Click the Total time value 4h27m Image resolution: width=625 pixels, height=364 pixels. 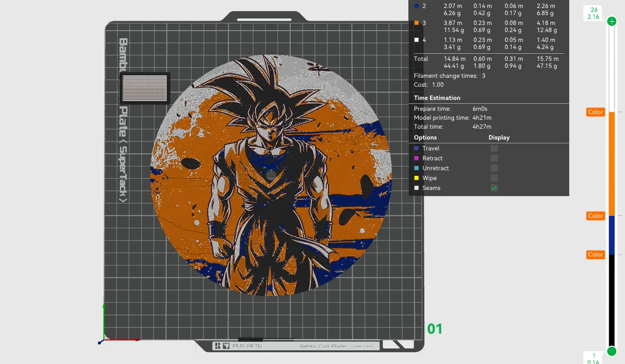482,127
